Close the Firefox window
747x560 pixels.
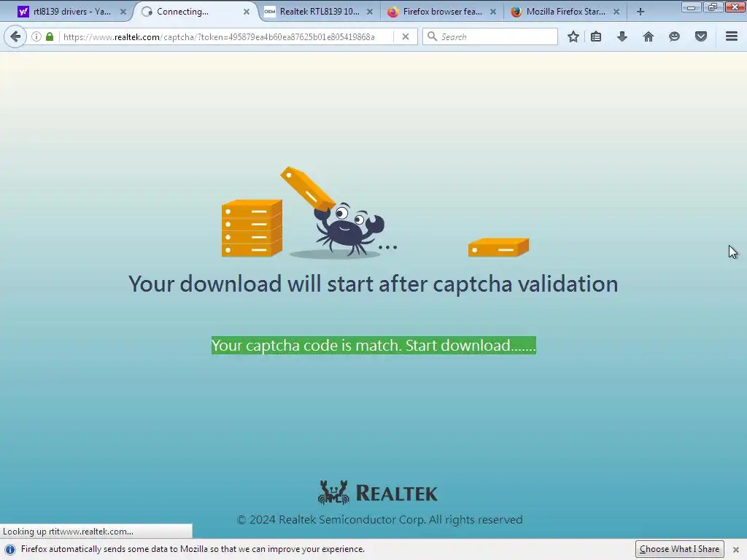coord(735,7)
